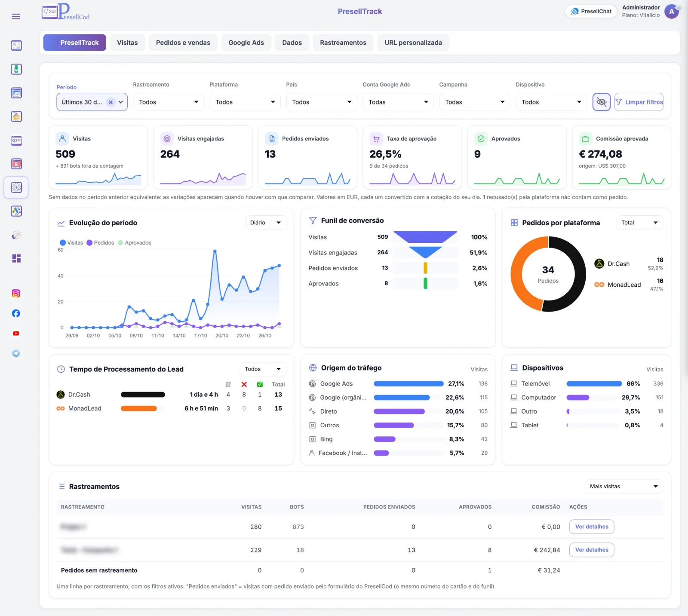Switch to the Pedidos e vendas tab
The height and width of the screenshot is (616, 688).
[183, 43]
